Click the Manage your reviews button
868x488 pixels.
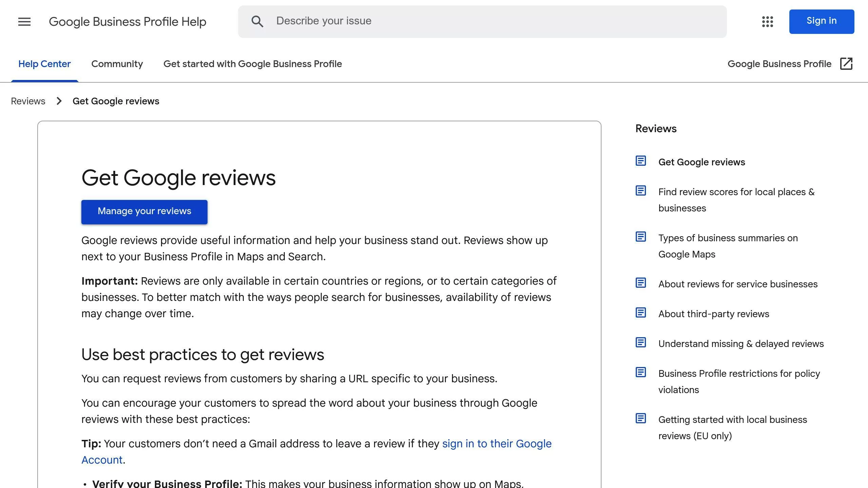144,212
